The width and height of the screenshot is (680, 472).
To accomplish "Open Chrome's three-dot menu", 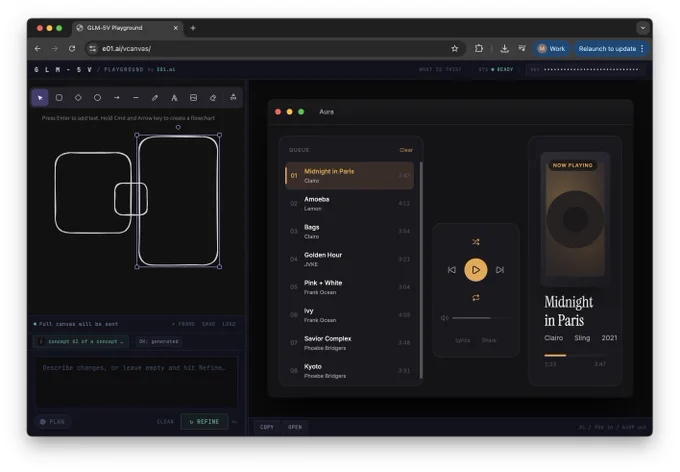I will tap(642, 49).
